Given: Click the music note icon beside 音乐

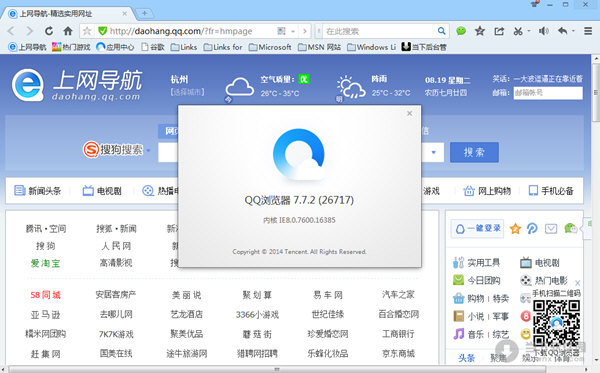Looking at the screenshot, I should [458, 334].
